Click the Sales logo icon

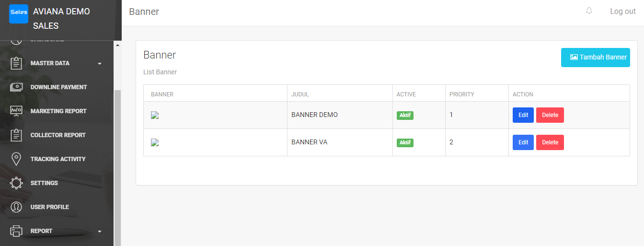click(x=19, y=13)
